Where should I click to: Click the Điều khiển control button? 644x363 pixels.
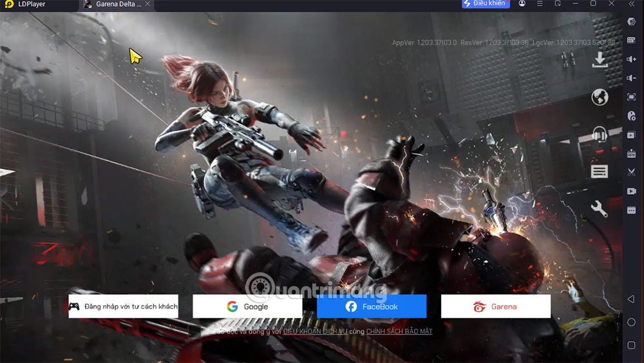(486, 4)
